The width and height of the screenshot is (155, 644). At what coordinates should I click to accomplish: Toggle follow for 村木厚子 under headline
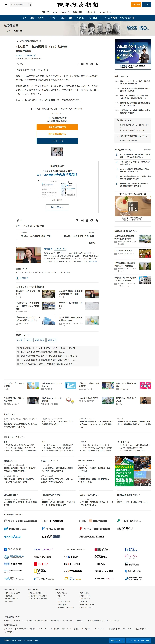tap(30, 56)
